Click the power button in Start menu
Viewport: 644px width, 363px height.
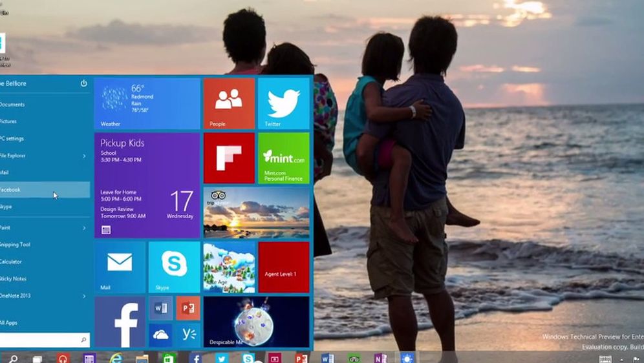point(84,83)
